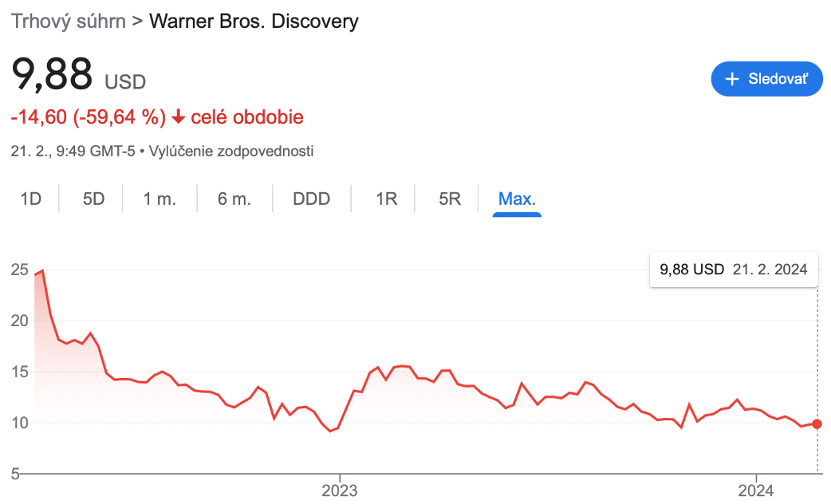Image resolution: width=831 pixels, height=504 pixels.
Task: Show the 1R yearly range
Action: [x=386, y=199]
